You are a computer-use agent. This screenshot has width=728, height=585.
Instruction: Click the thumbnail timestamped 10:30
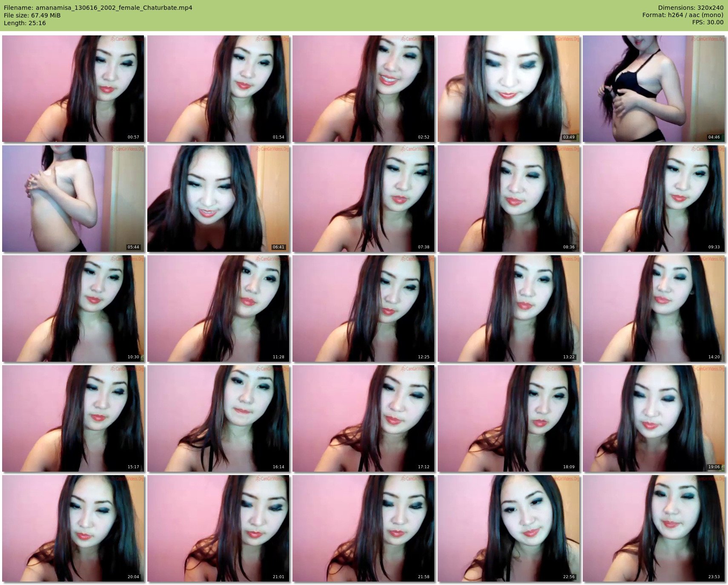(x=73, y=308)
